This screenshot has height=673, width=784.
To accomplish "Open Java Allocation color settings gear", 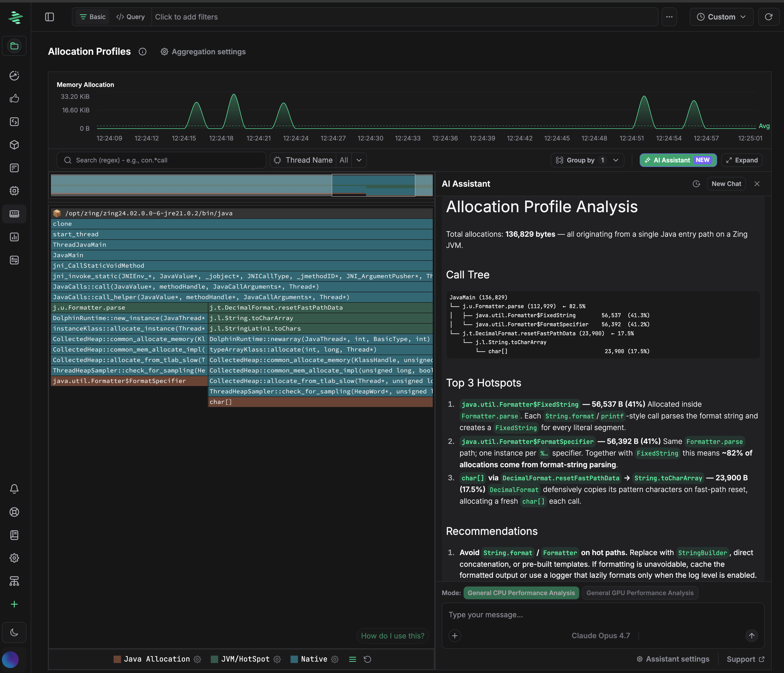I will 197,659.
